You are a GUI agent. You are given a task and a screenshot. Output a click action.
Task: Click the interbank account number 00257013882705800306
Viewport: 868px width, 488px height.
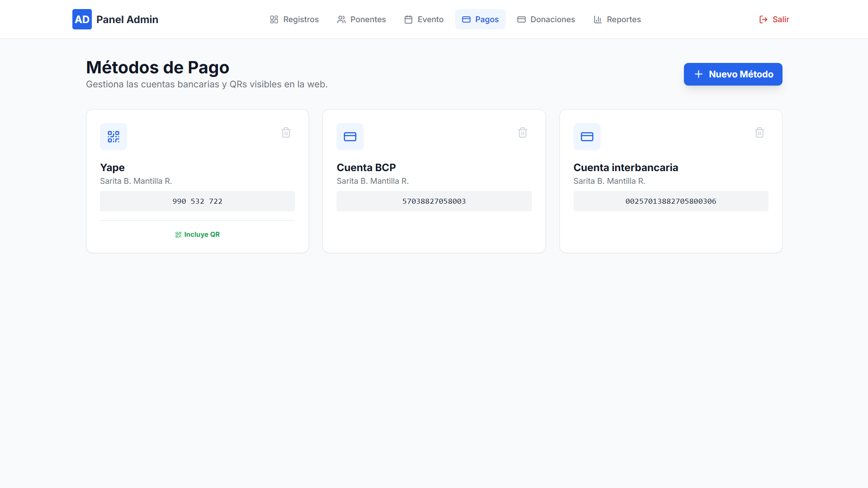click(670, 201)
